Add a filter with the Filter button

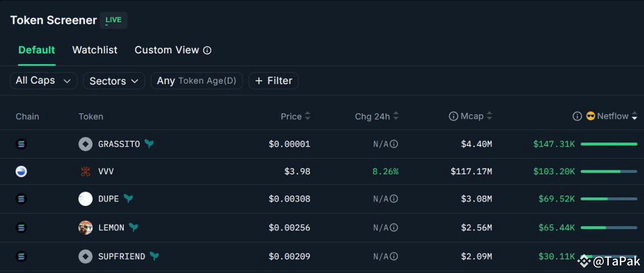coord(274,81)
